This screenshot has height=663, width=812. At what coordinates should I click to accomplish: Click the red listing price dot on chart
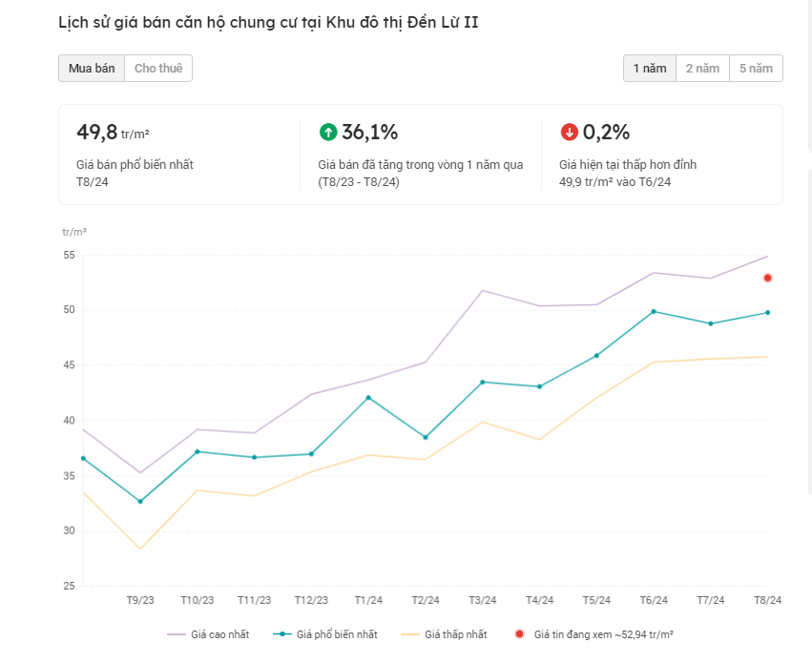[x=767, y=278]
